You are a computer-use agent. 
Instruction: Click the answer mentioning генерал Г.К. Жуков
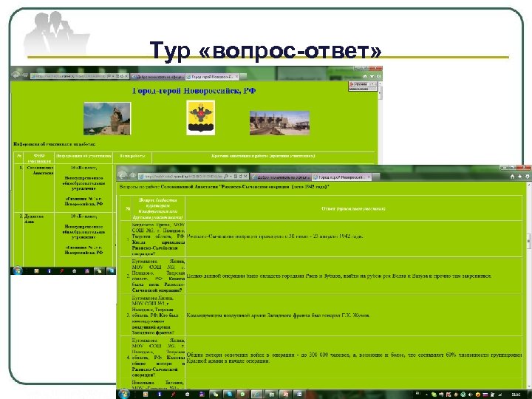(x=278, y=316)
